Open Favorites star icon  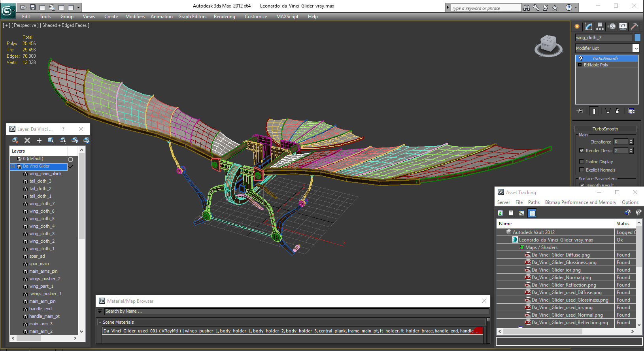point(555,8)
